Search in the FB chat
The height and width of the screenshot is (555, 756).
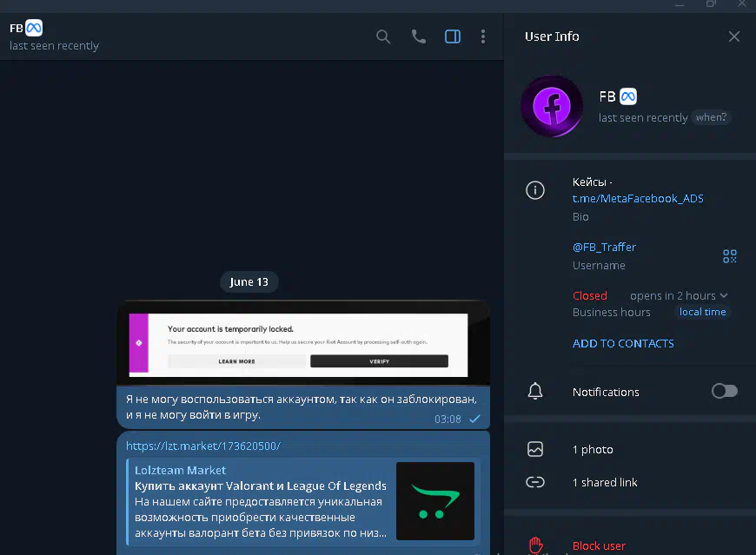tap(383, 36)
